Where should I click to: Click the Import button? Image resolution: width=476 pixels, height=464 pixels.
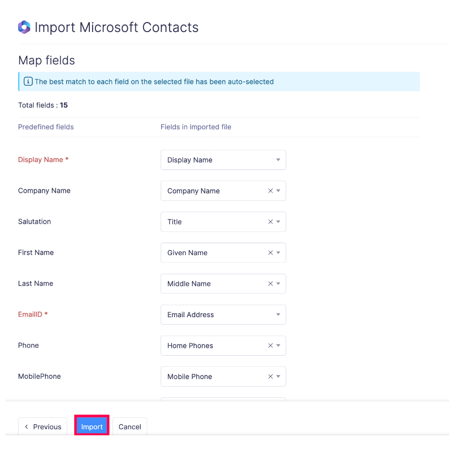pyautogui.click(x=92, y=426)
